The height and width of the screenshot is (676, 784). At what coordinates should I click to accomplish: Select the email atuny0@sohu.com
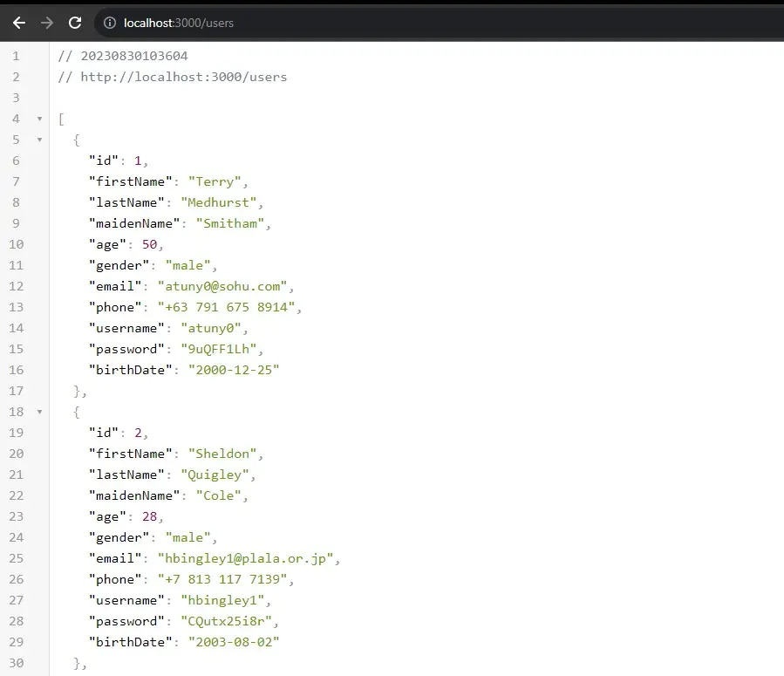pos(222,286)
